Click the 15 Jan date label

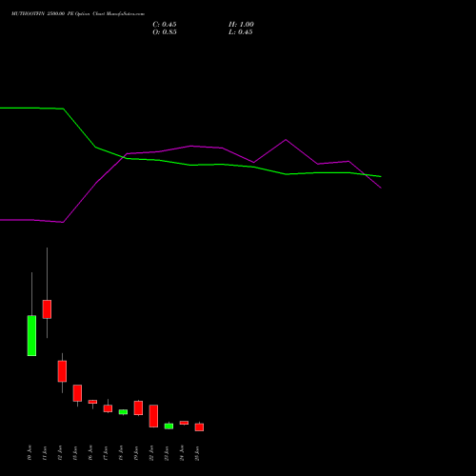tap(75, 453)
